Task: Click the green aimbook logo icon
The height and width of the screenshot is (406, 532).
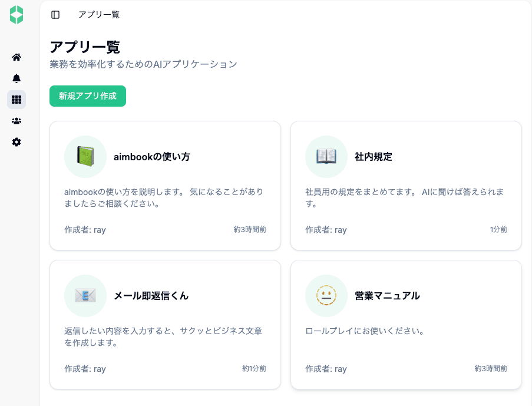Action: [16, 15]
